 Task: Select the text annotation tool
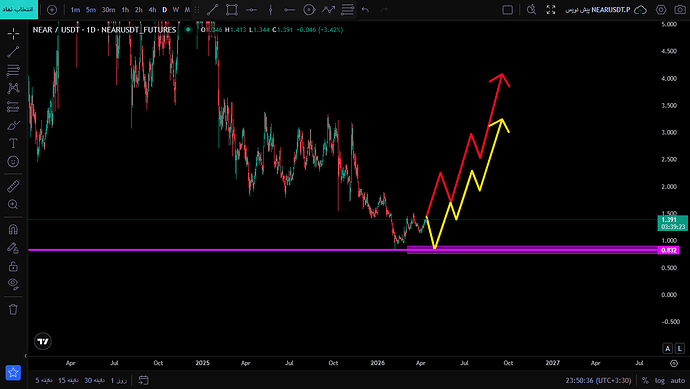(x=13, y=143)
